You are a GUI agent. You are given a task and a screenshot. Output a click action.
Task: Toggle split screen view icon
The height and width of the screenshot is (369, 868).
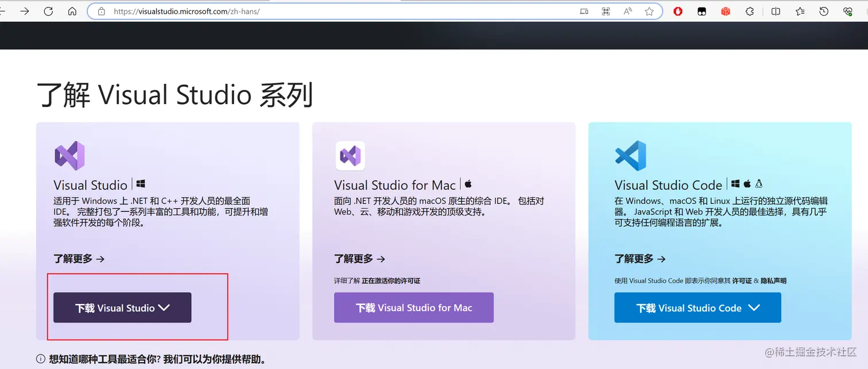(776, 11)
